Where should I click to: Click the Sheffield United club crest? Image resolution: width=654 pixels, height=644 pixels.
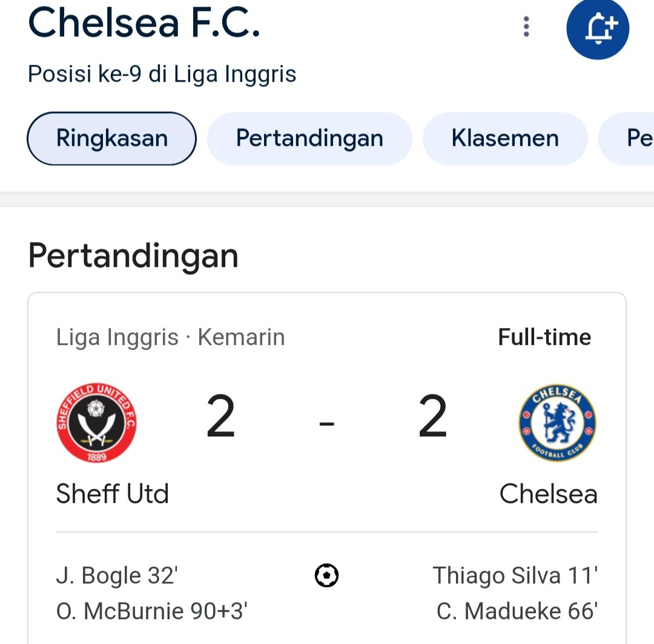click(96, 422)
